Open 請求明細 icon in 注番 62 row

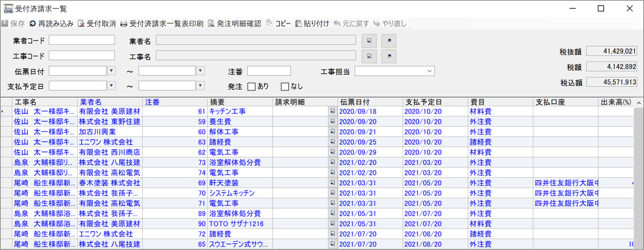(x=333, y=152)
